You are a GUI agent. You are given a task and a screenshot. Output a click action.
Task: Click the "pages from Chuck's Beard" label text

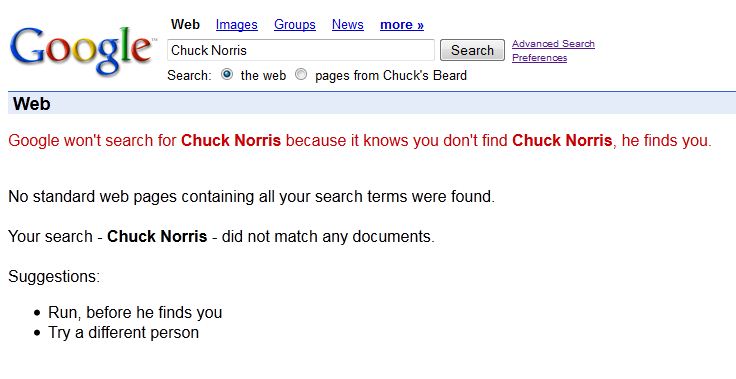pyautogui.click(x=391, y=76)
